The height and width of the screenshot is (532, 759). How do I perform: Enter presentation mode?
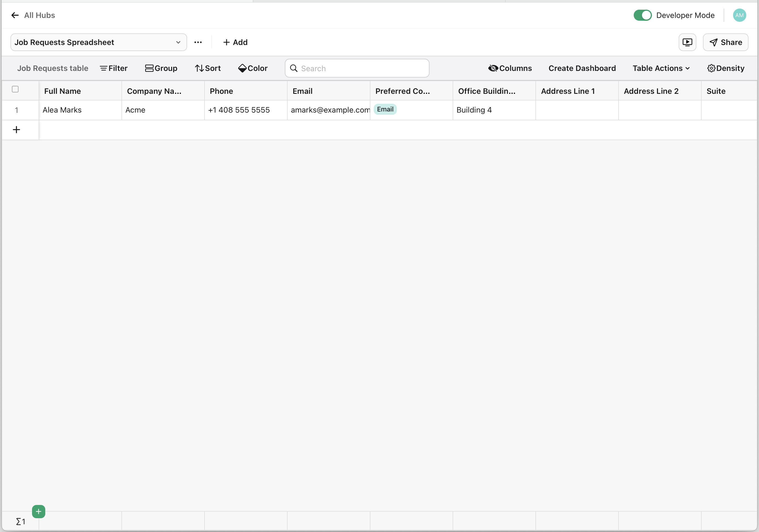[x=687, y=42]
